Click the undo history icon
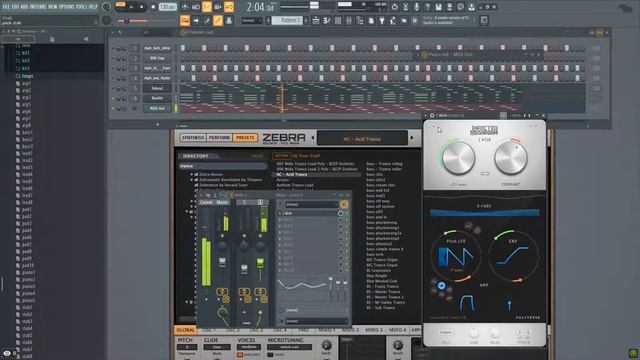This screenshot has width=640, height=360. [394, 7]
